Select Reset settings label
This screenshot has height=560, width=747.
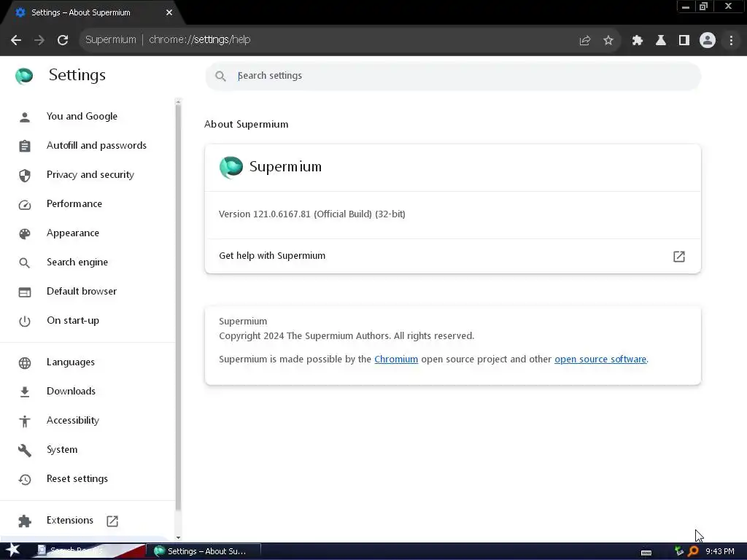click(77, 478)
